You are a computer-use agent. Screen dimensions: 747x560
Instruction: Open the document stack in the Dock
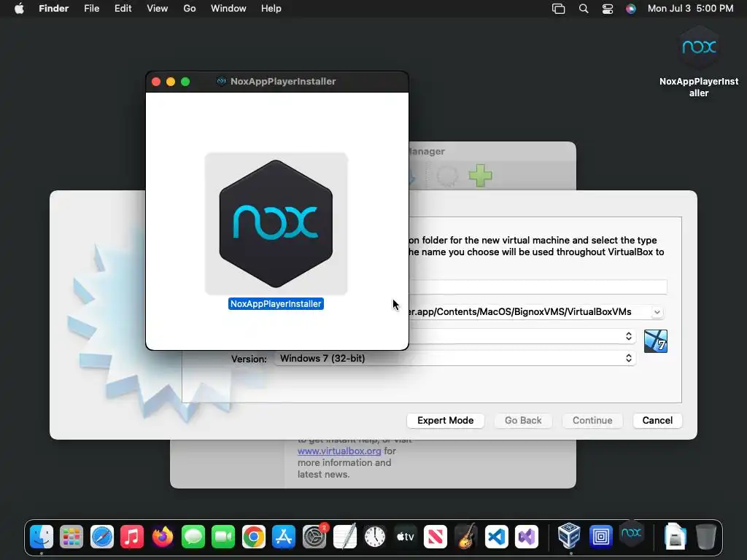point(675,536)
